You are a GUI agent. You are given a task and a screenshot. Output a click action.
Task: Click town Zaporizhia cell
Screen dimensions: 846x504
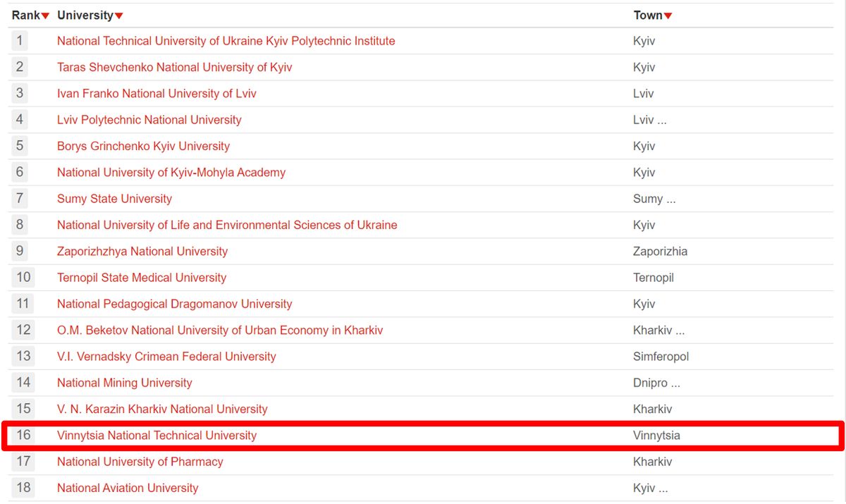[x=660, y=252]
